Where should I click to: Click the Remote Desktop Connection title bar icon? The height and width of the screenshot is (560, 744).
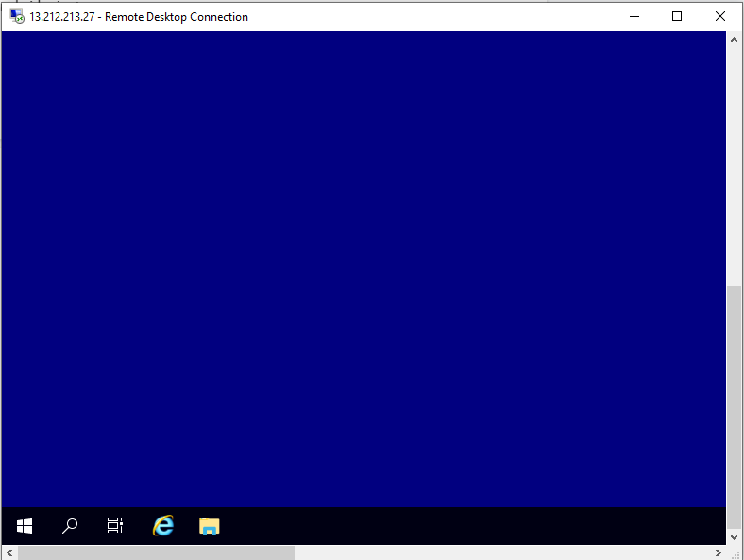(x=17, y=17)
